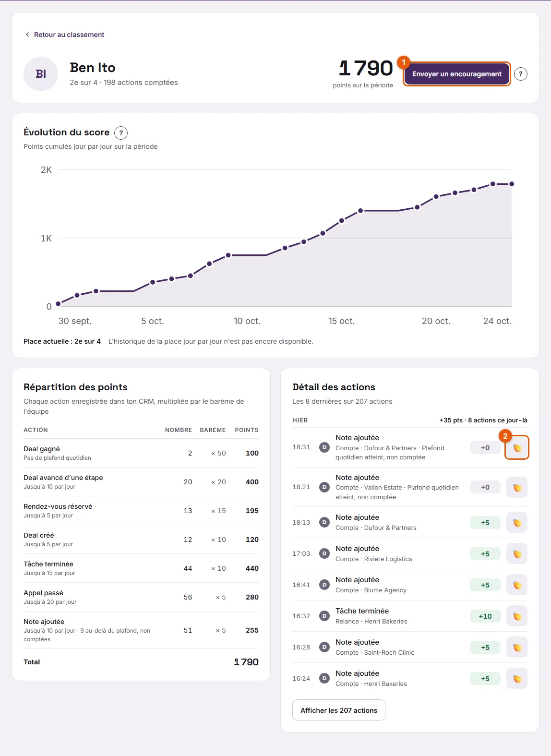Click the "BARÈME" column header
Viewport: 551px width, 756px height.
(213, 430)
